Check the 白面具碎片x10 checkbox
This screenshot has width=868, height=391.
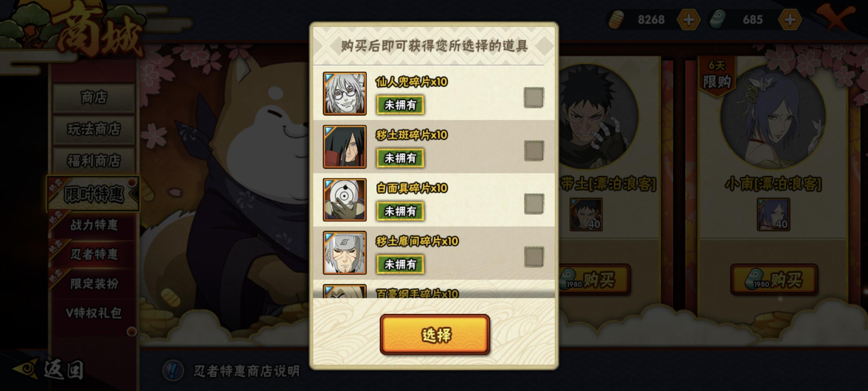pyautogui.click(x=534, y=204)
